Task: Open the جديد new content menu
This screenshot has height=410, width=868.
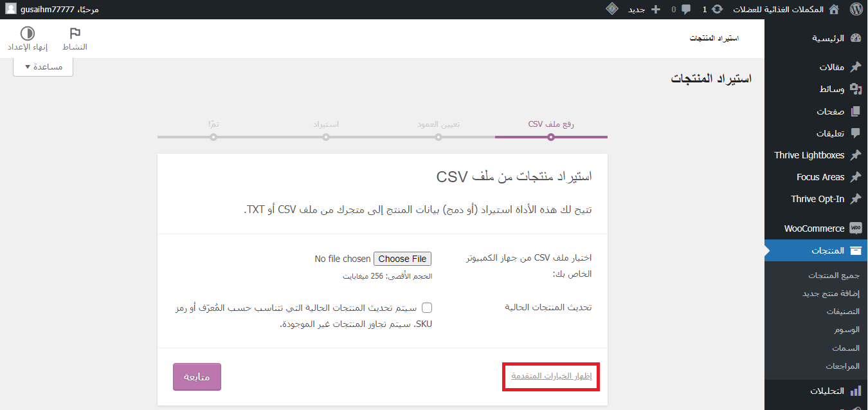Action: pos(644,10)
